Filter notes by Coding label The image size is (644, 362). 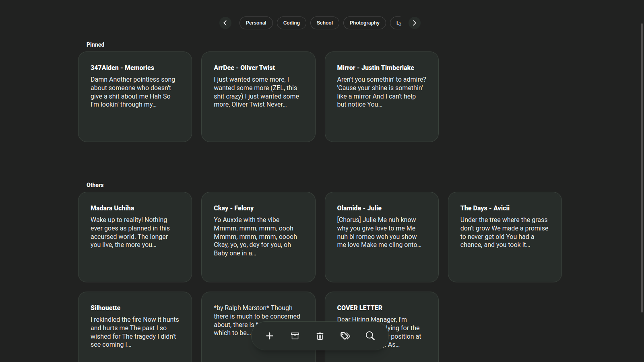tap(291, 23)
